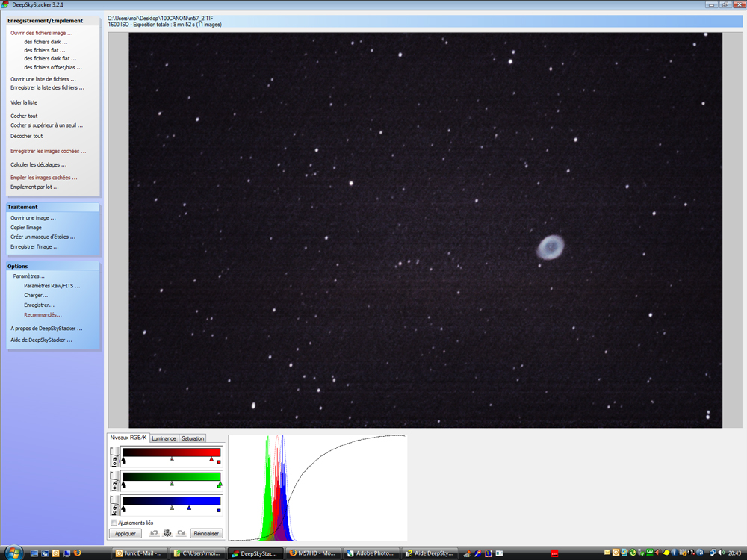Switch to the Luminance tab

click(164, 438)
